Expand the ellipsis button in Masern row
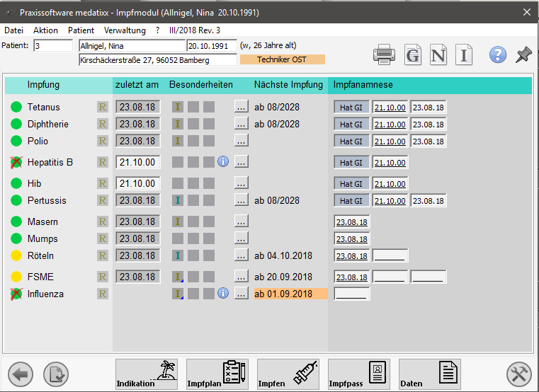539x392 pixels. tap(242, 221)
